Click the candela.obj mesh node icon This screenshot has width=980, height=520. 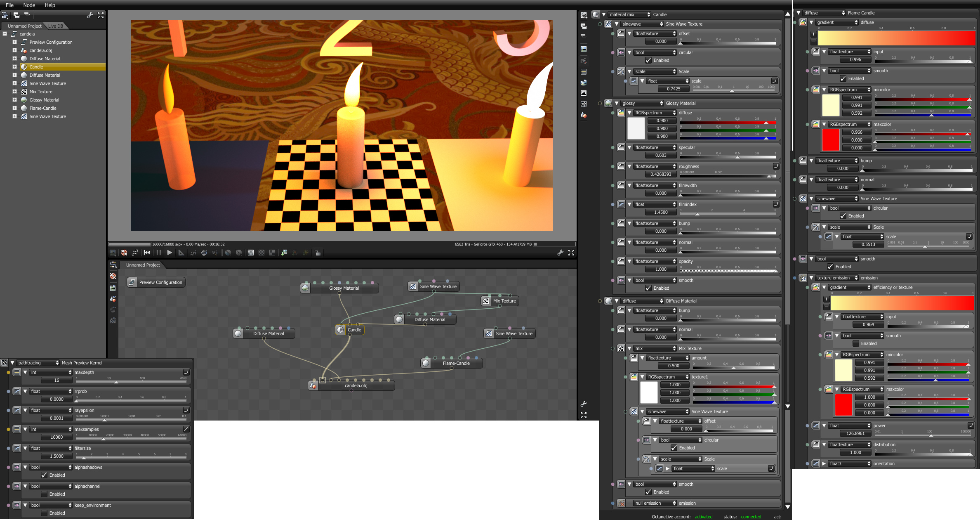pos(313,385)
